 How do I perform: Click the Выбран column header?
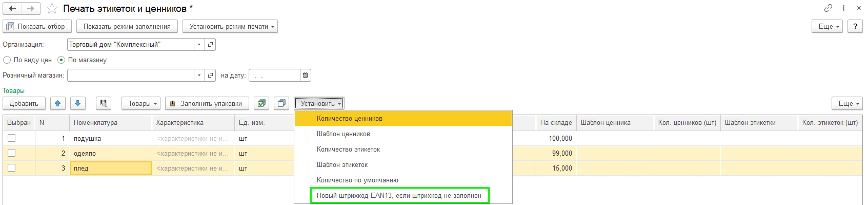click(x=19, y=123)
